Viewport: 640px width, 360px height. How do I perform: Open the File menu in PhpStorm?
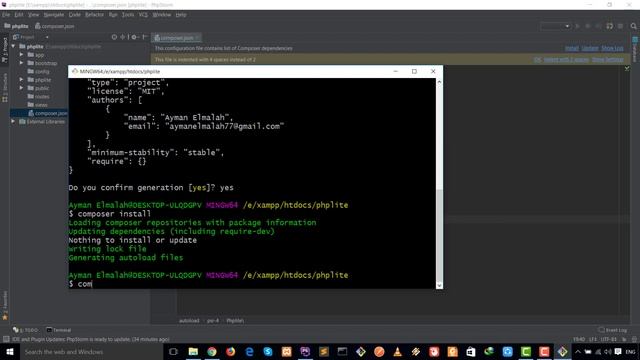[x=6, y=15]
